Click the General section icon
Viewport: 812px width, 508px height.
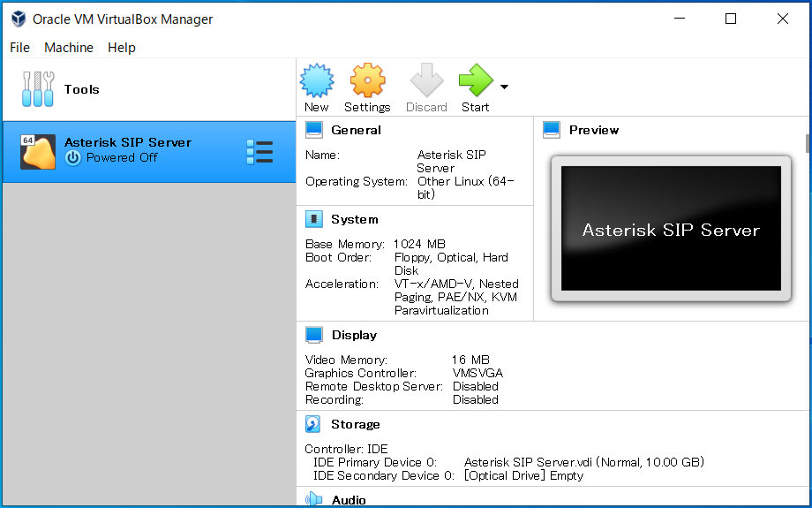click(x=314, y=130)
